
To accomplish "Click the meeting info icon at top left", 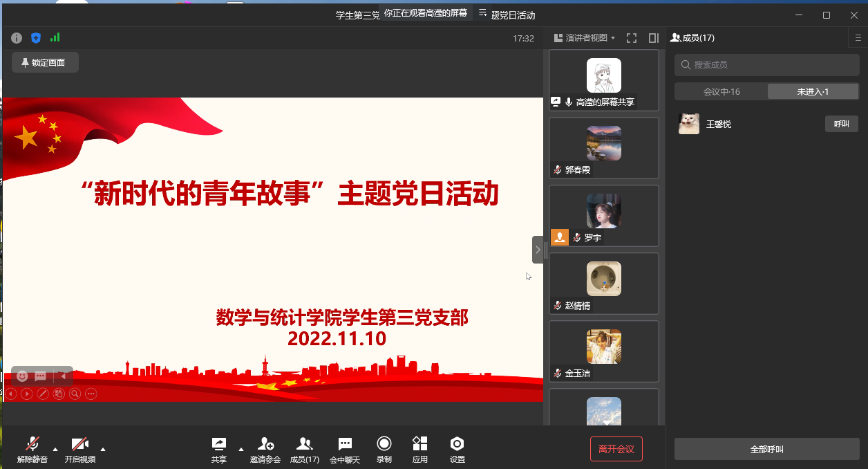I will (x=17, y=38).
